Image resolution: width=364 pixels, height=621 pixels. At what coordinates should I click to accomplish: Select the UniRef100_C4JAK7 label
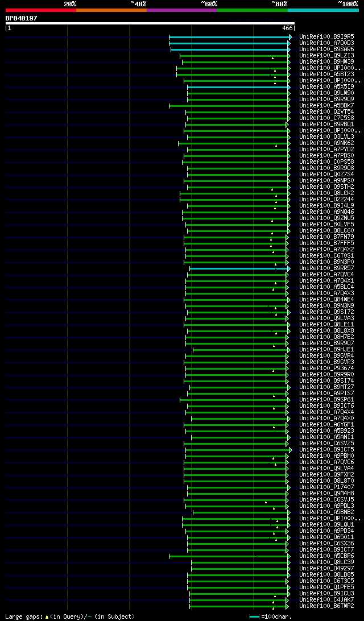point(327,599)
